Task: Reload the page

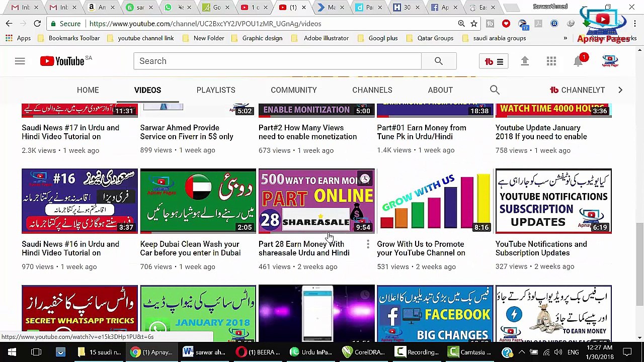Action: [37, 24]
